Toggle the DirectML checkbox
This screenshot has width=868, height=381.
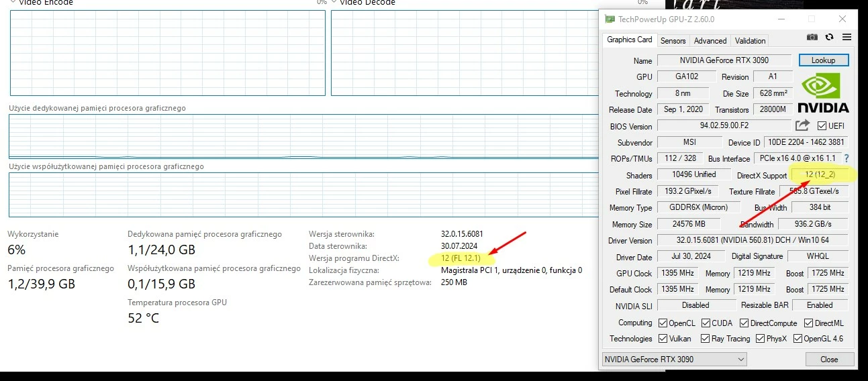pos(808,323)
